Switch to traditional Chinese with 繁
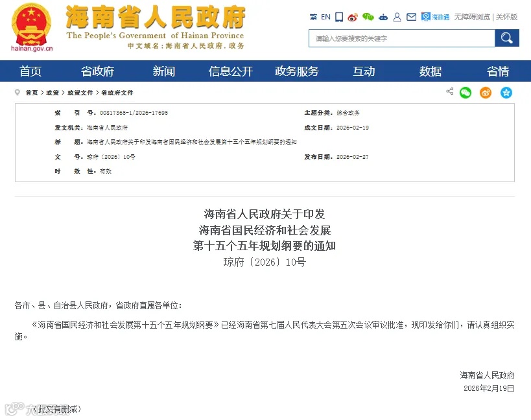The height and width of the screenshot is (420, 531). click(314, 17)
